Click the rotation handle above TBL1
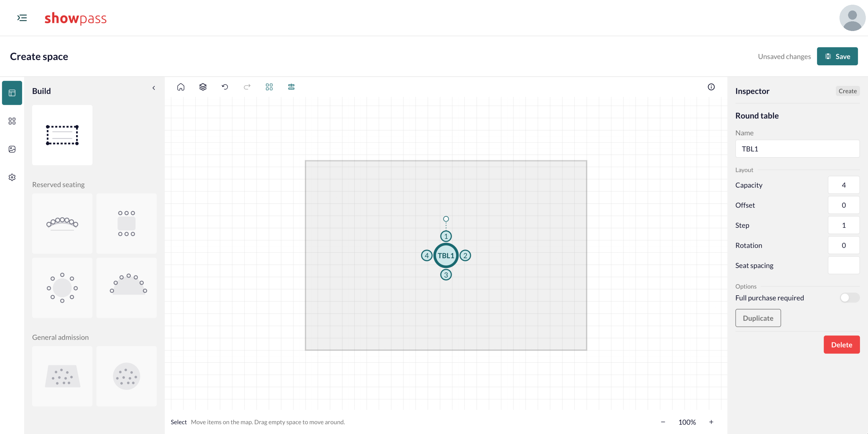This screenshot has height=434, width=868. [x=446, y=219]
